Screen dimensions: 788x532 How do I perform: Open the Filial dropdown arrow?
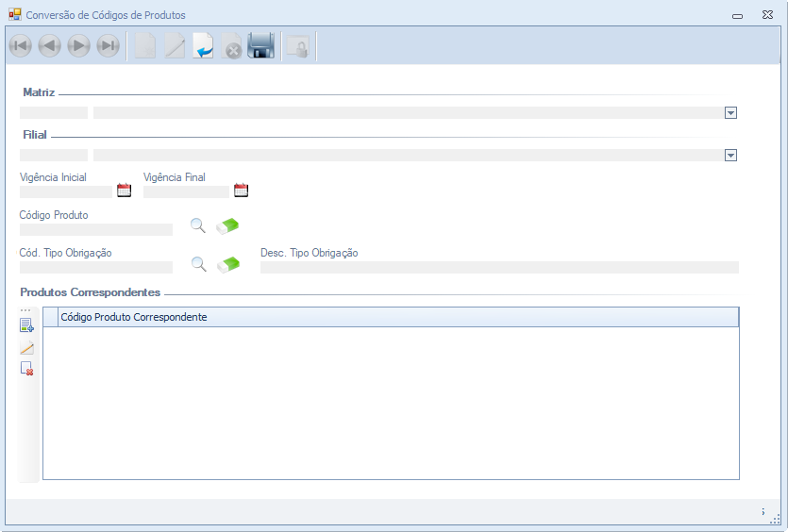click(x=730, y=156)
